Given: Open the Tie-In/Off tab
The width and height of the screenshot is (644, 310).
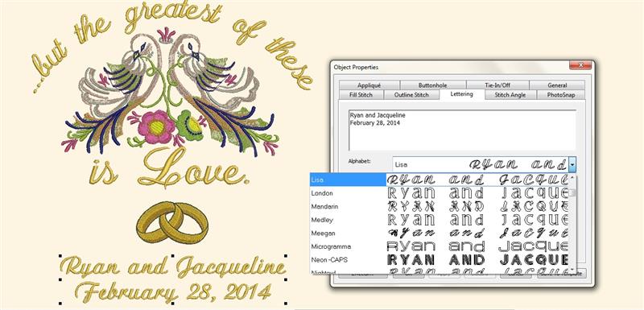Looking at the screenshot, I should point(497,85).
